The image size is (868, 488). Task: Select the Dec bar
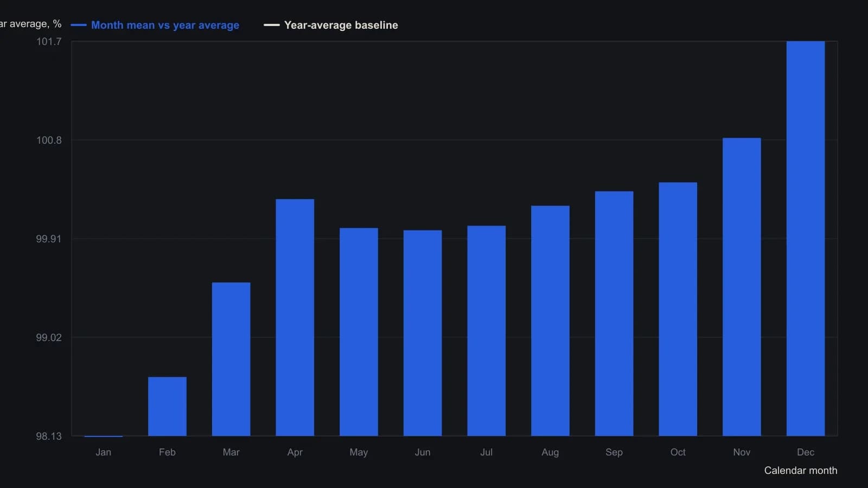[806, 239]
